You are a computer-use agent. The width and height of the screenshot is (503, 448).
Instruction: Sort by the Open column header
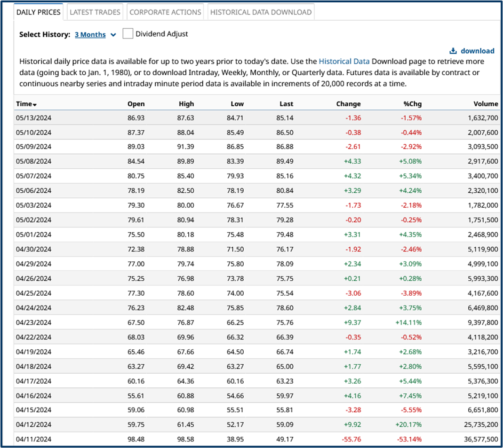[136, 104]
